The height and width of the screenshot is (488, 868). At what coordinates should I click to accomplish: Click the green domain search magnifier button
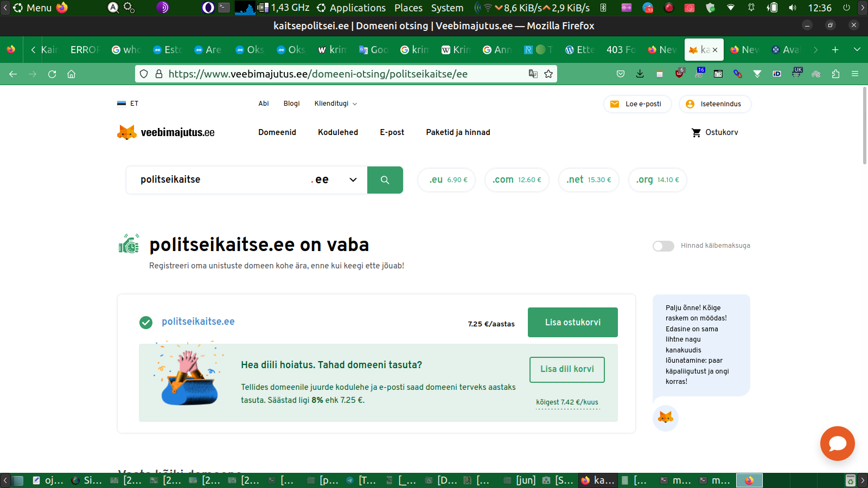pos(385,180)
